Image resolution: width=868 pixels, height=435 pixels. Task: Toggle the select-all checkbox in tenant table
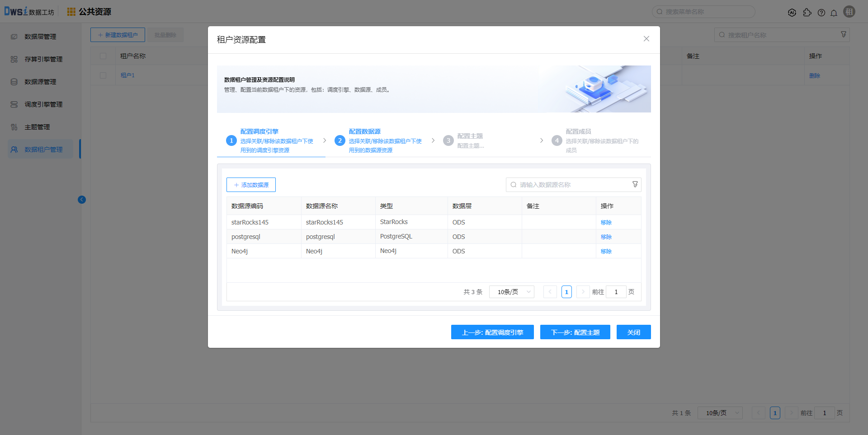[x=103, y=56]
